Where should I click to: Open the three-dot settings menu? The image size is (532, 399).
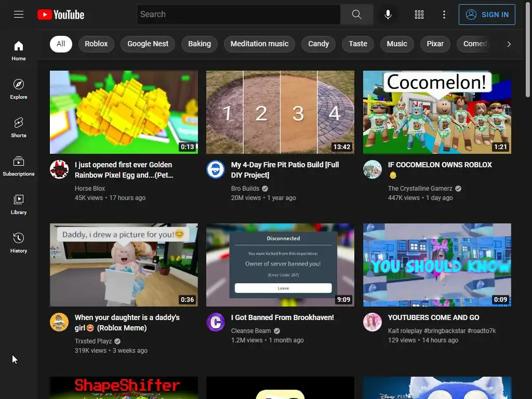pos(444,14)
